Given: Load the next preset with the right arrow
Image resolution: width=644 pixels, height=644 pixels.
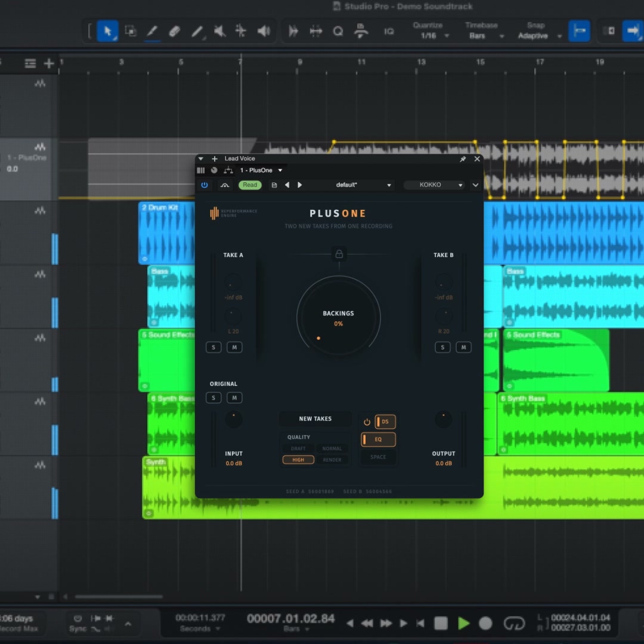Looking at the screenshot, I should pyautogui.click(x=300, y=185).
